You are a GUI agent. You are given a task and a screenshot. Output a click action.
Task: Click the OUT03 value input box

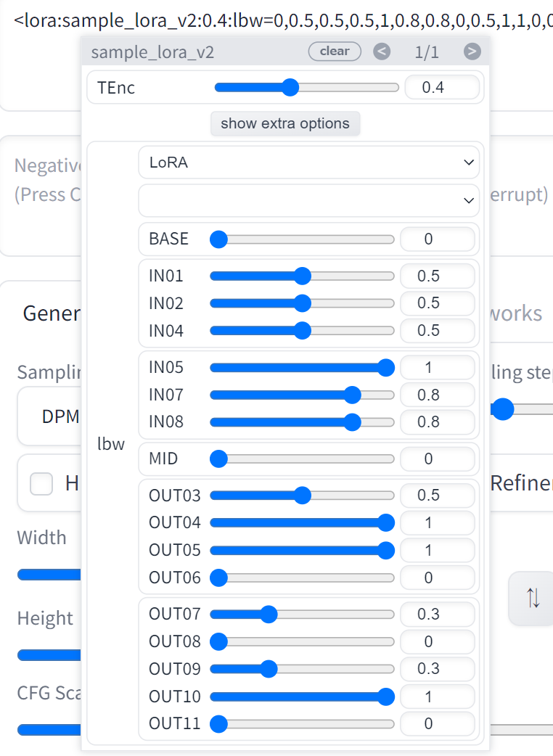pyautogui.click(x=437, y=496)
